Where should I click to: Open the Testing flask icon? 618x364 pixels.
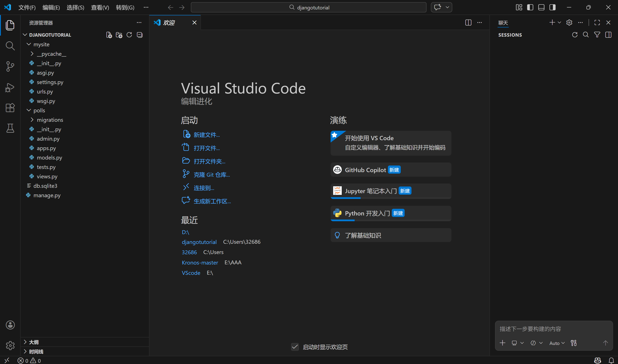point(10,128)
